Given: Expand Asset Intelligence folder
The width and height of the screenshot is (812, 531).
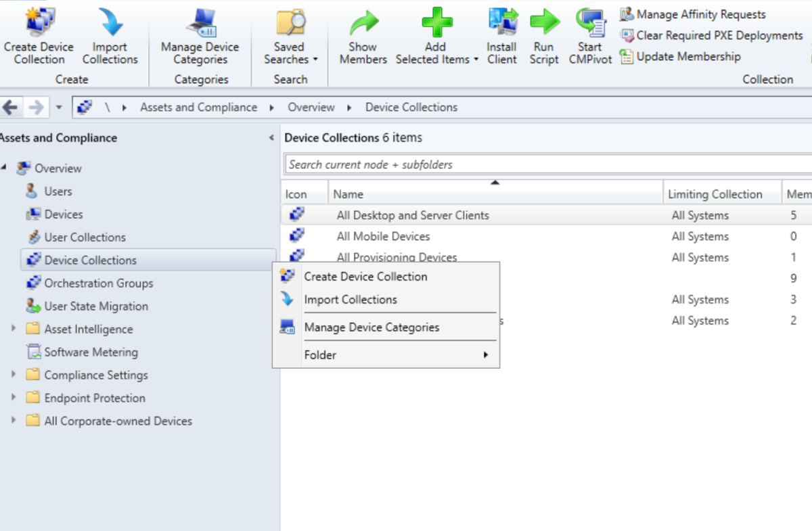Looking at the screenshot, I should click(x=14, y=329).
